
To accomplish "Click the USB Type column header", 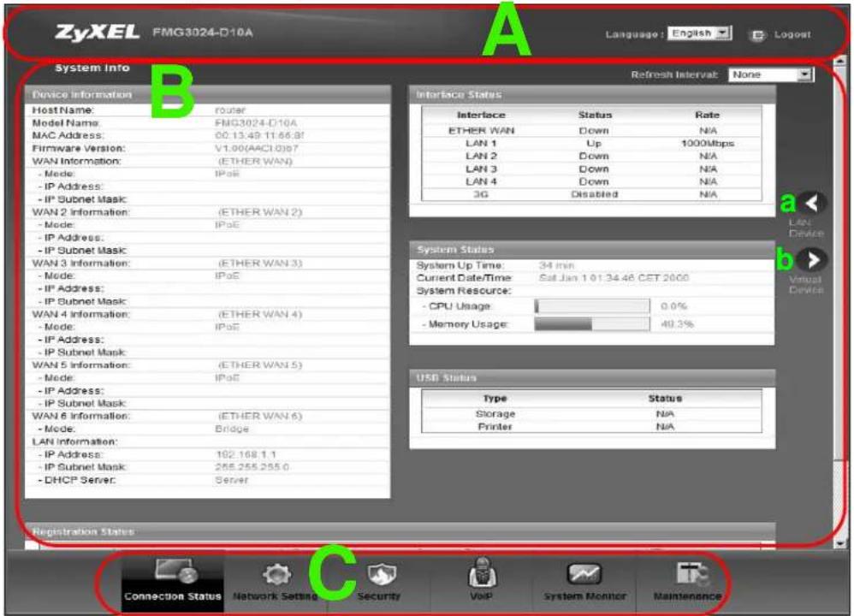I will tap(495, 398).
